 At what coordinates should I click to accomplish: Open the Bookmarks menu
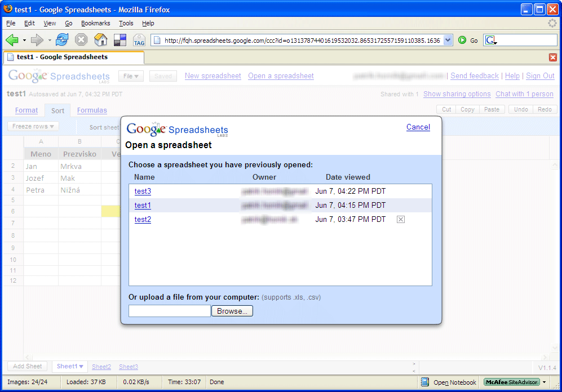pyautogui.click(x=95, y=23)
